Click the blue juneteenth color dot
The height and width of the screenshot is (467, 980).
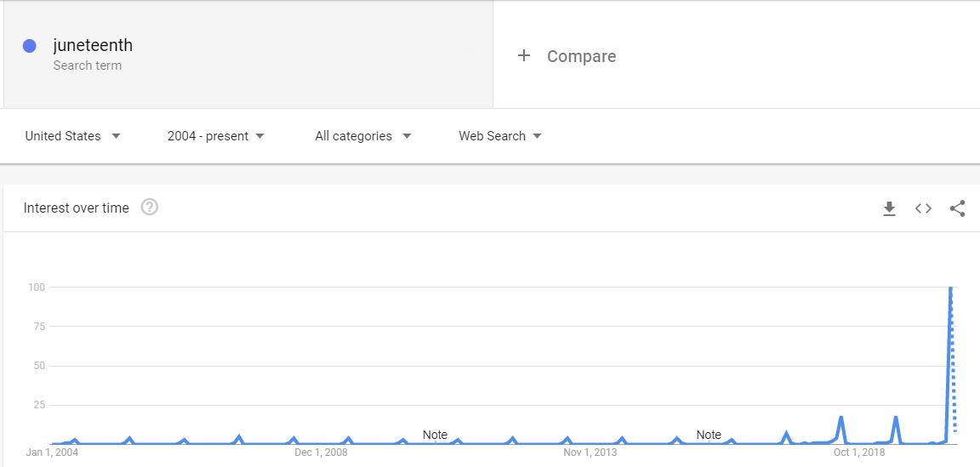tap(30, 46)
